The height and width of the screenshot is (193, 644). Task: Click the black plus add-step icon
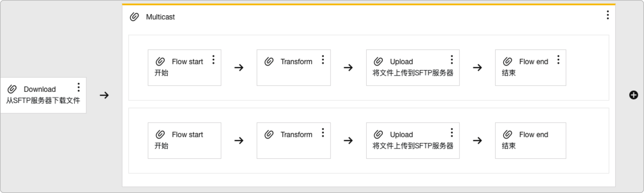coord(633,95)
